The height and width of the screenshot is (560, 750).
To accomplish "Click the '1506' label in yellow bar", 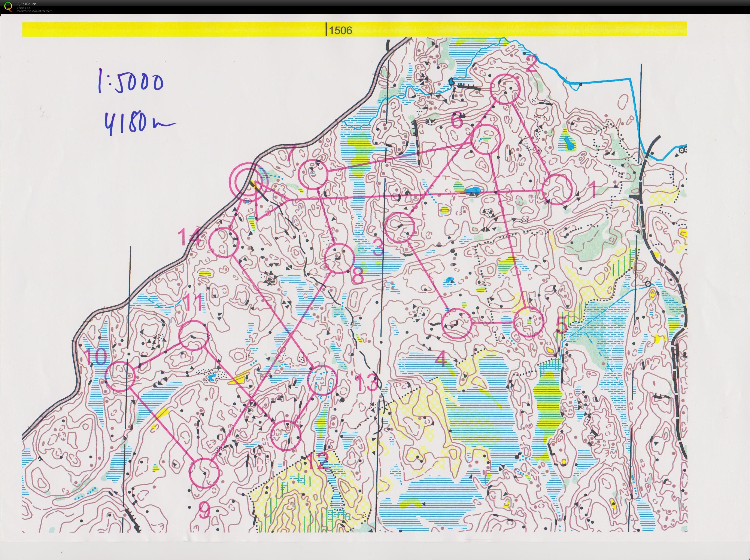I will 340,30.
